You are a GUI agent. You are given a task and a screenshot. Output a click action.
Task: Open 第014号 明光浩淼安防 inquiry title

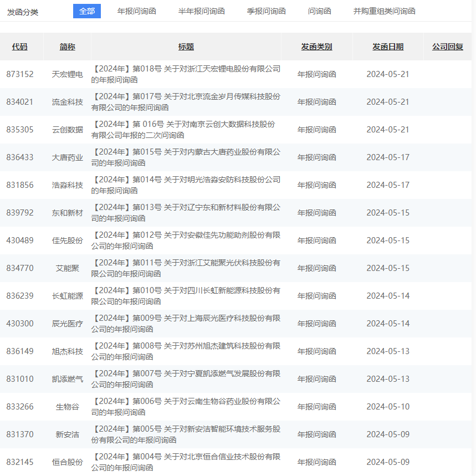(x=186, y=185)
